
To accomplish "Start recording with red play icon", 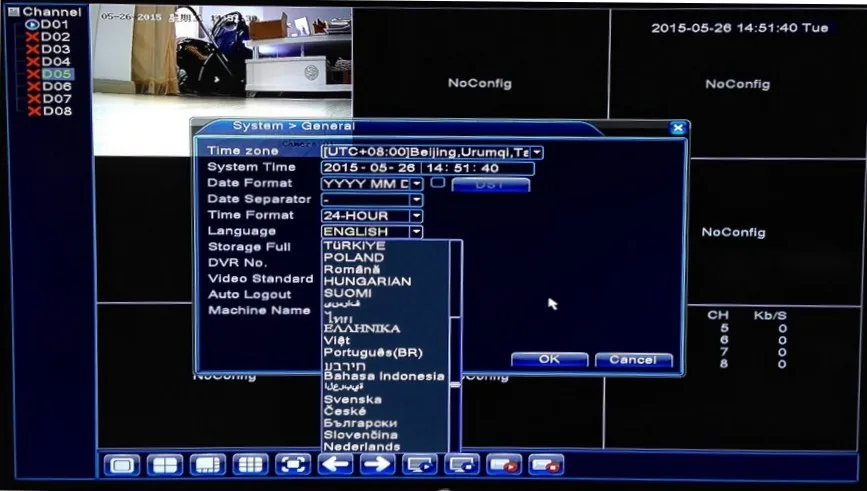I will coord(504,465).
